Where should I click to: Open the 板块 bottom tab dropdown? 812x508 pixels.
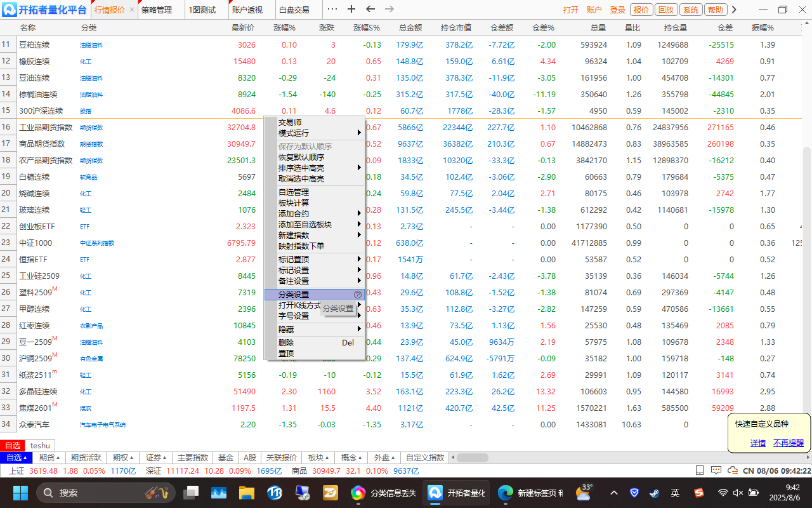click(319, 458)
